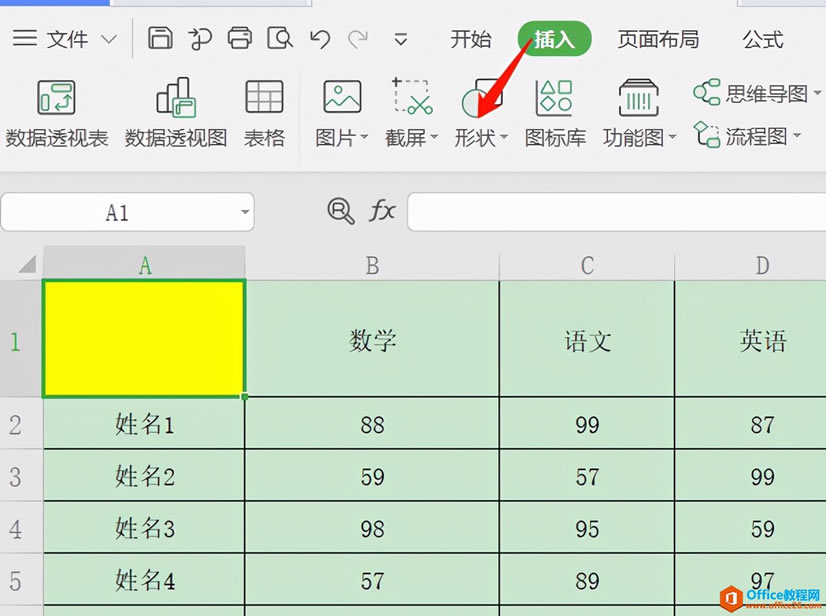The width and height of the screenshot is (826, 616).
Task: Click the cell 姓名2
Action: click(x=144, y=476)
